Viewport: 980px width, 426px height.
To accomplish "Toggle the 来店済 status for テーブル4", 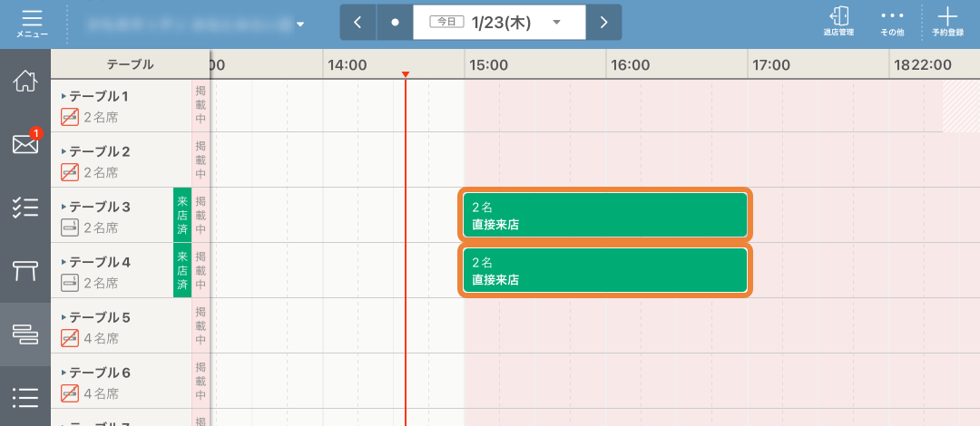I will (x=182, y=270).
